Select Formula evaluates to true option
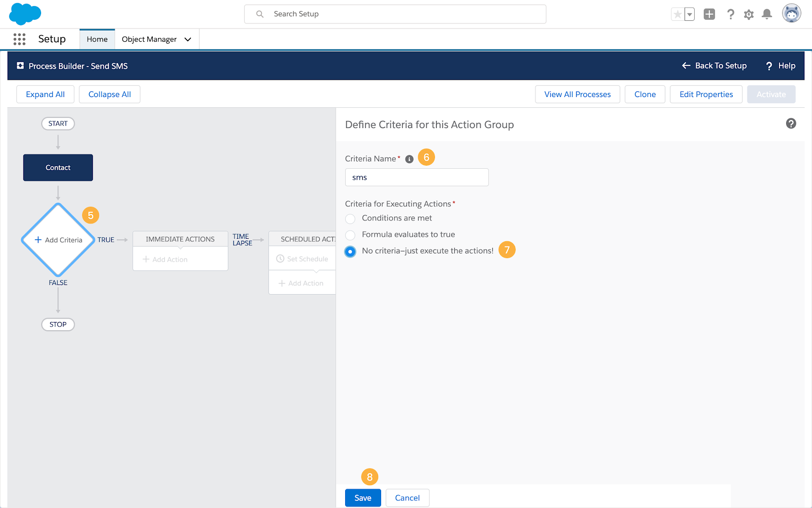812x508 pixels. click(350, 235)
